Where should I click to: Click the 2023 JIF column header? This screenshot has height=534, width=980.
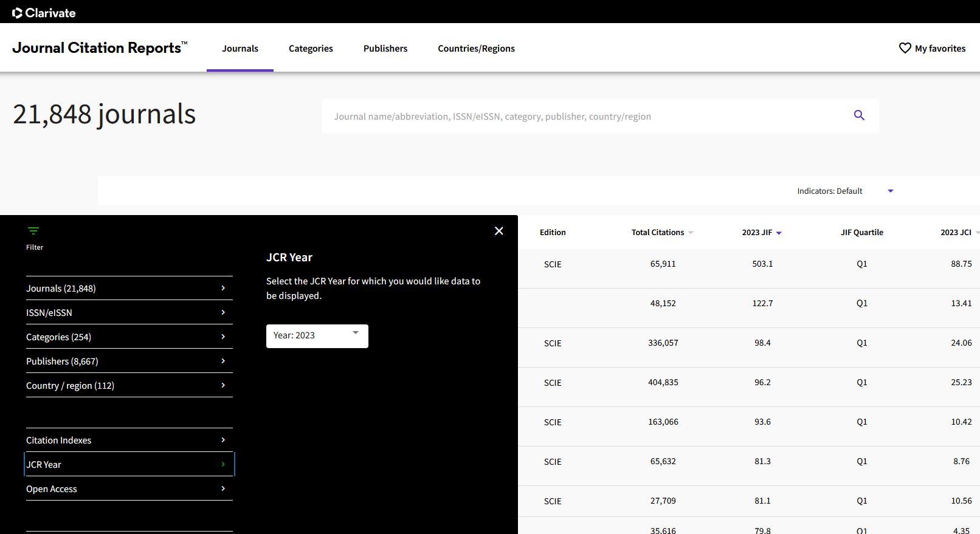[x=757, y=232]
